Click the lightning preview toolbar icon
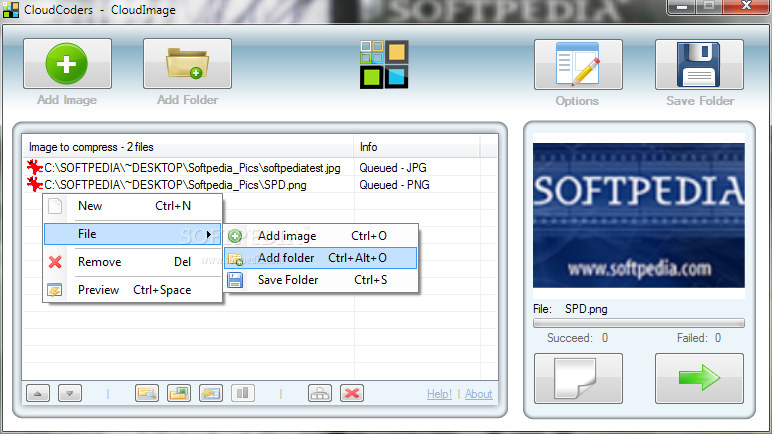Image resolution: width=772 pixels, height=434 pixels. point(211,393)
